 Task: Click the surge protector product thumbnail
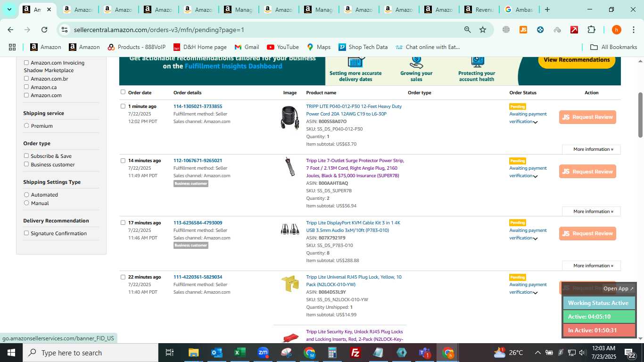pos(290,167)
